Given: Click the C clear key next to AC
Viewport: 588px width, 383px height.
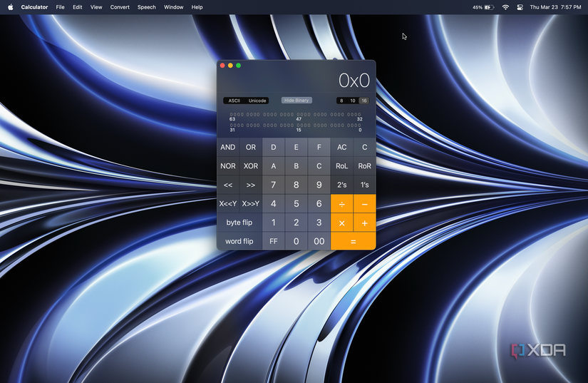Looking at the screenshot, I should coord(364,147).
